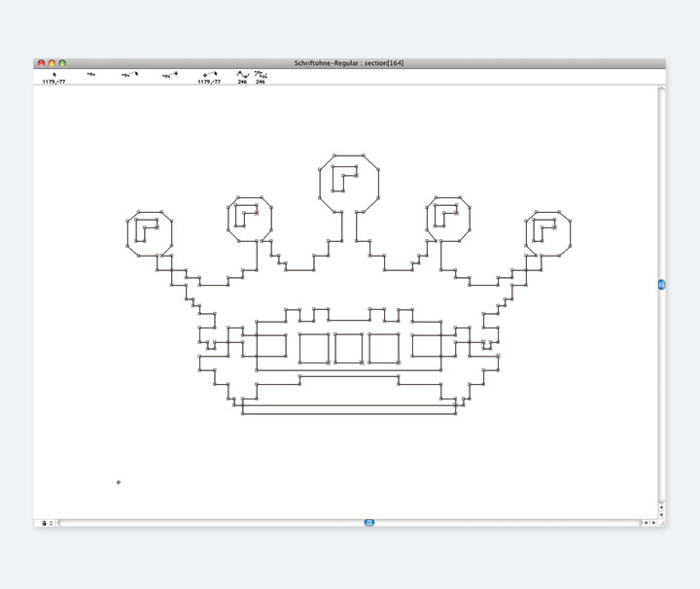
Task: Click the horizontal scrollbar left arrow
Action: point(645,523)
